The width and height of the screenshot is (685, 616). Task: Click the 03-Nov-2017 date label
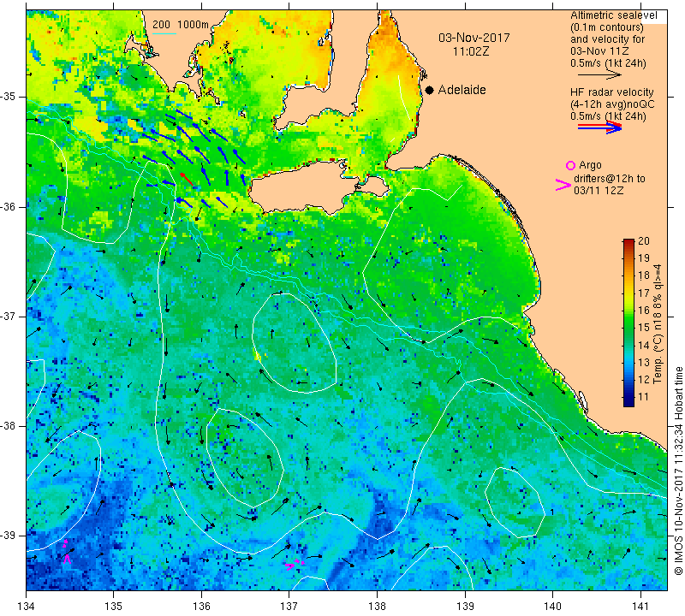pos(474,38)
